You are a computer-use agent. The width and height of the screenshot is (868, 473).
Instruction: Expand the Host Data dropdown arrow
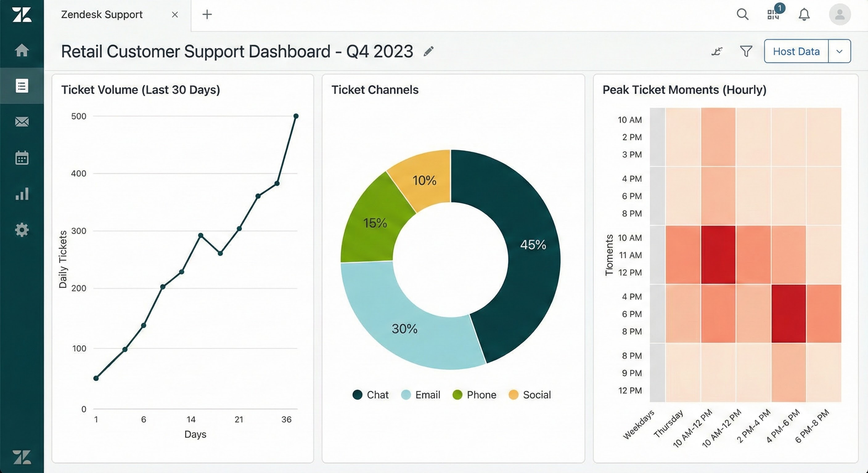[x=839, y=51]
